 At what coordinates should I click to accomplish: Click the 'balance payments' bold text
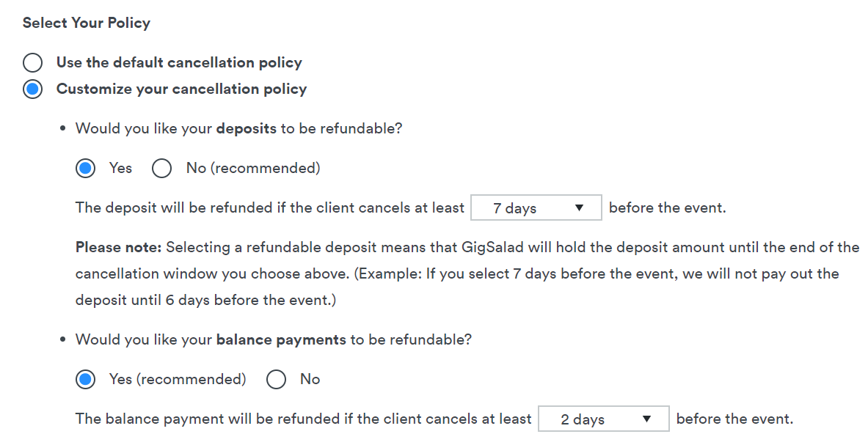coord(279,339)
